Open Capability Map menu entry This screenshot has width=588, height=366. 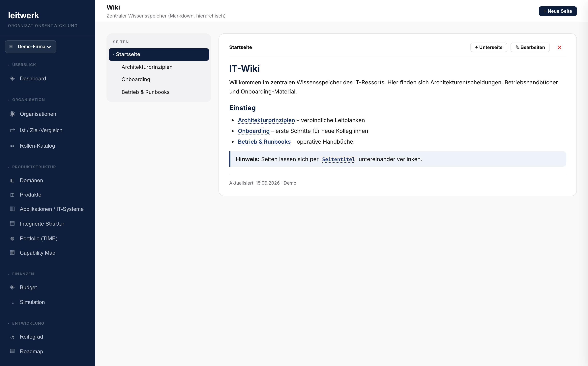pos(38,253)
